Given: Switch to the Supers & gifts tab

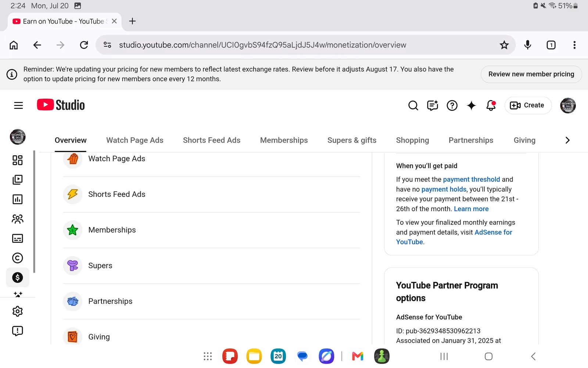Looking at the screenshot, I should pos(352,140).
